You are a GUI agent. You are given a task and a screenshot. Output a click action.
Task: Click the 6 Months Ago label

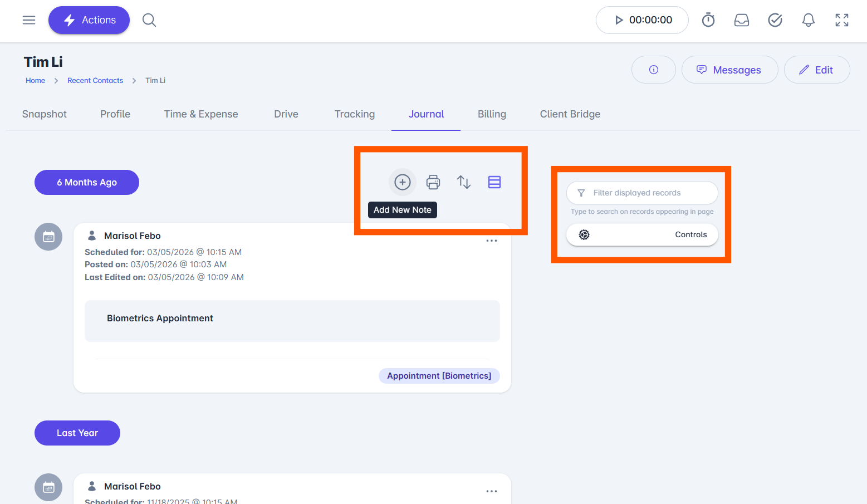click(x=87, y=182)
